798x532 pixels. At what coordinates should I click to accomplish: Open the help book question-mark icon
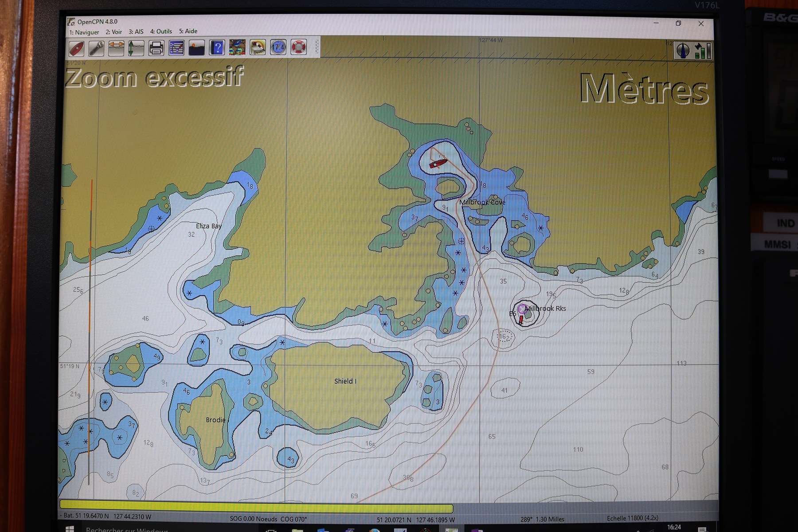pyautogui.click(x=217, y=47)
